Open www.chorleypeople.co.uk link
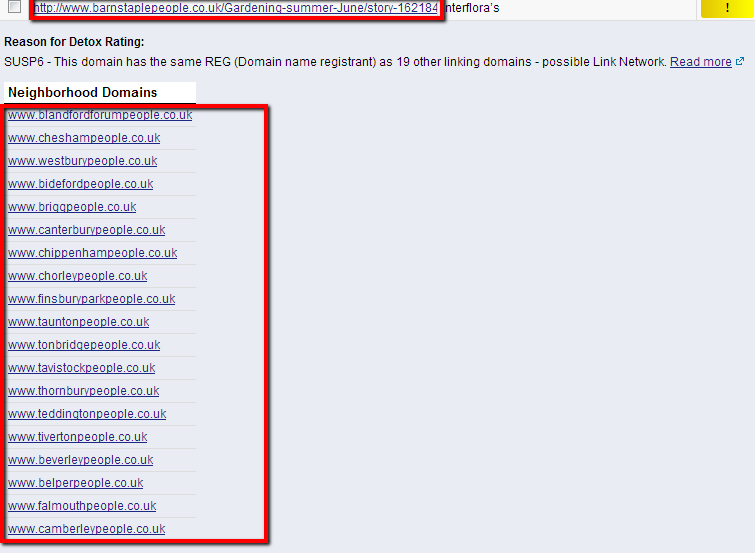Screen dimensions: 755x553 (x=78, y=276)
